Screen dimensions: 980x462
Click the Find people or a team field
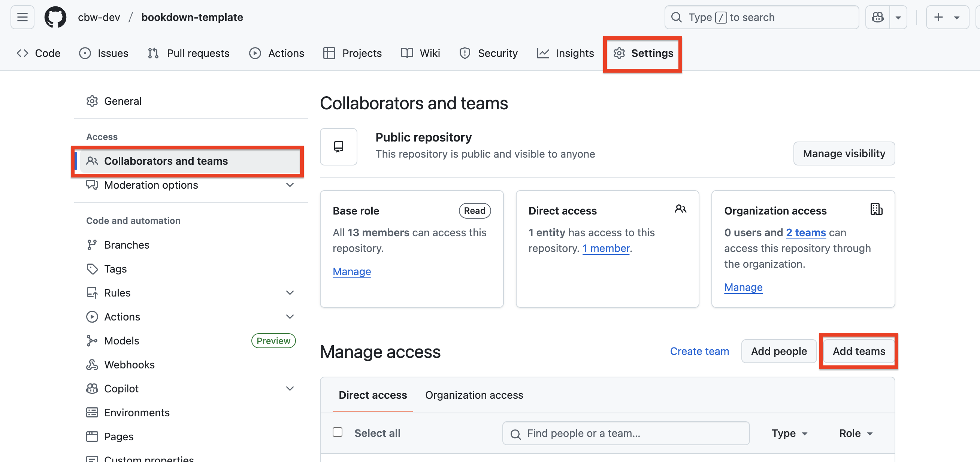tap(626, 433)
